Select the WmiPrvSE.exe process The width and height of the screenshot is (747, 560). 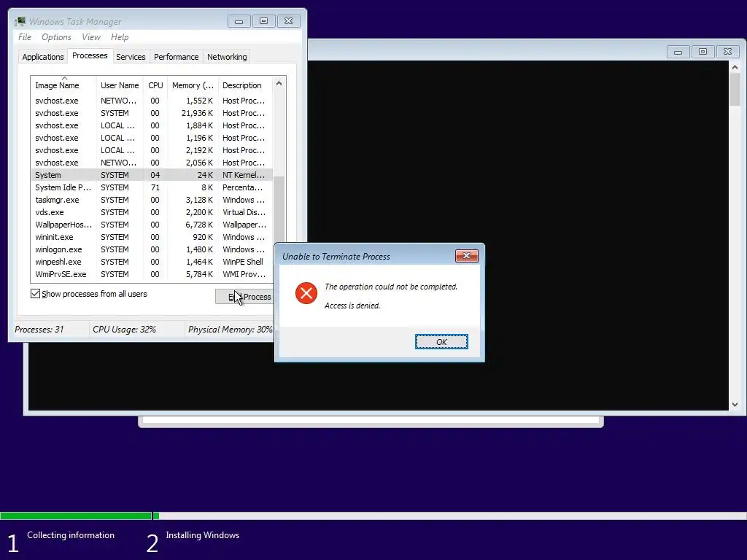(x=152, y=274)
